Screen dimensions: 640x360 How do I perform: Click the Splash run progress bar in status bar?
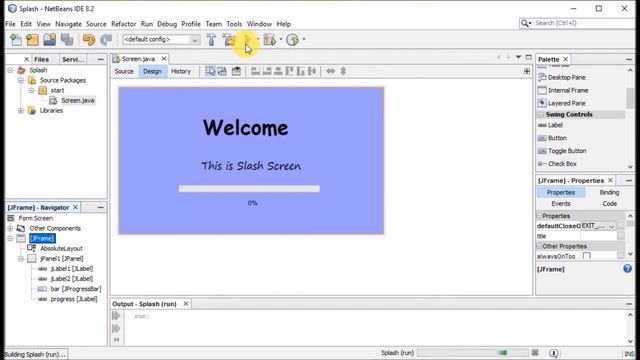coord(472,353)
